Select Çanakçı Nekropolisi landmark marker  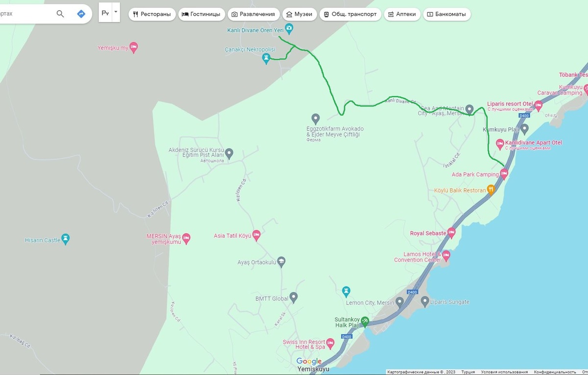266,59
